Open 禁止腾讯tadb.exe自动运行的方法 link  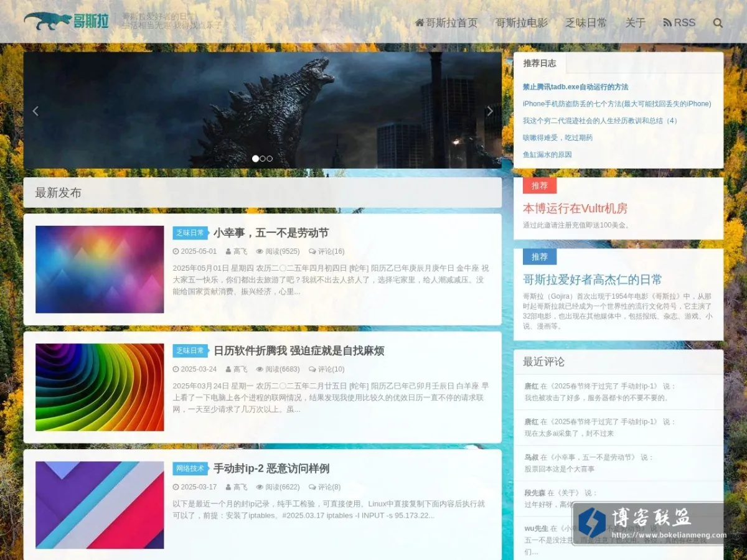coord(576,87)
